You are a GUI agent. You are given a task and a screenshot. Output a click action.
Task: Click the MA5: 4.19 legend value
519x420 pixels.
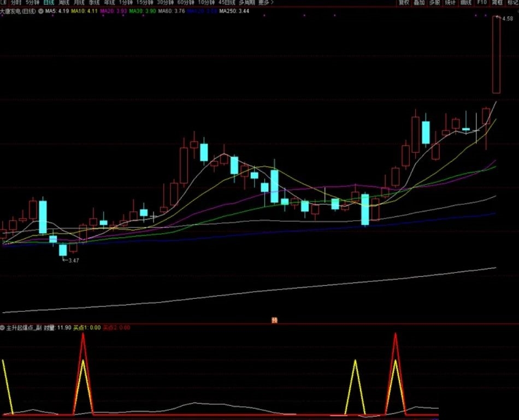click(x=57, y=11)
